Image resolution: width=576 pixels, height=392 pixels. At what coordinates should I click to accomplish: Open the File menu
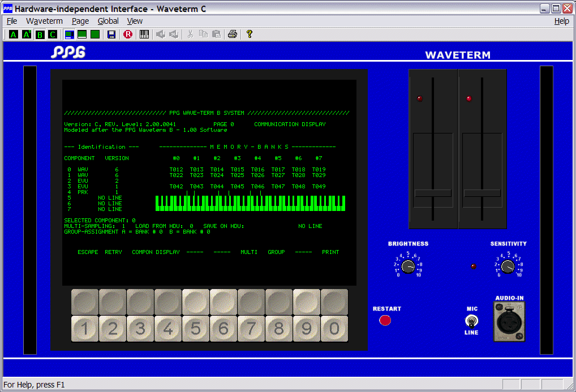(x=12, y=21)
